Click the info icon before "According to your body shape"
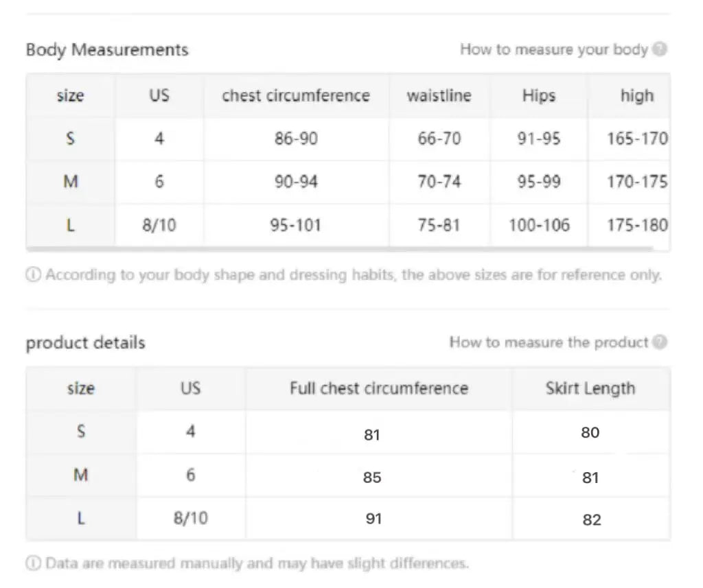 33,275
